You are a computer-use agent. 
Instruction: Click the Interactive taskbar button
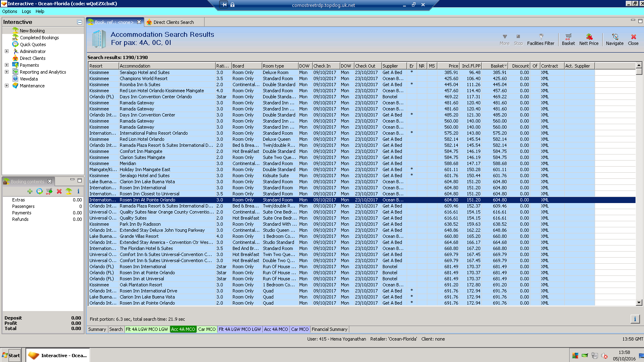click(x=58, y=356)
